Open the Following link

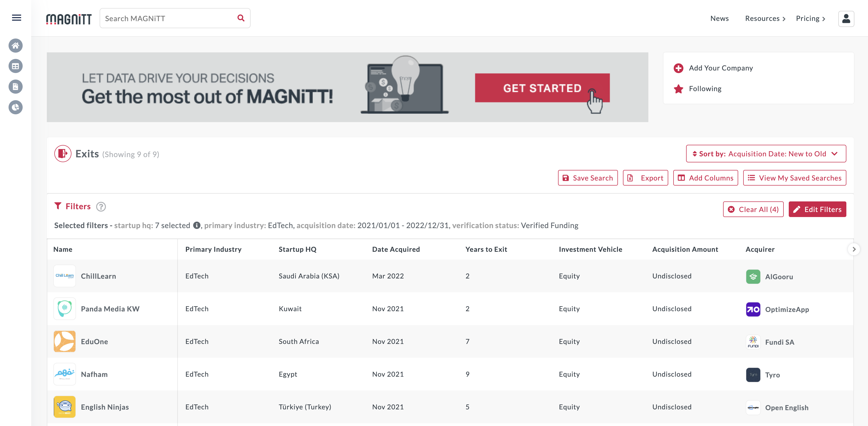point(705,89)
